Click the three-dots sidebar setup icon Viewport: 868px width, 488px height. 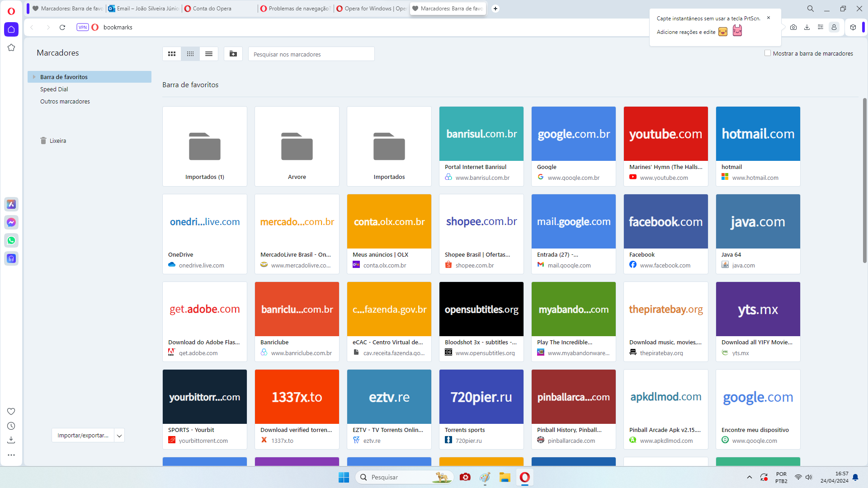11,455
